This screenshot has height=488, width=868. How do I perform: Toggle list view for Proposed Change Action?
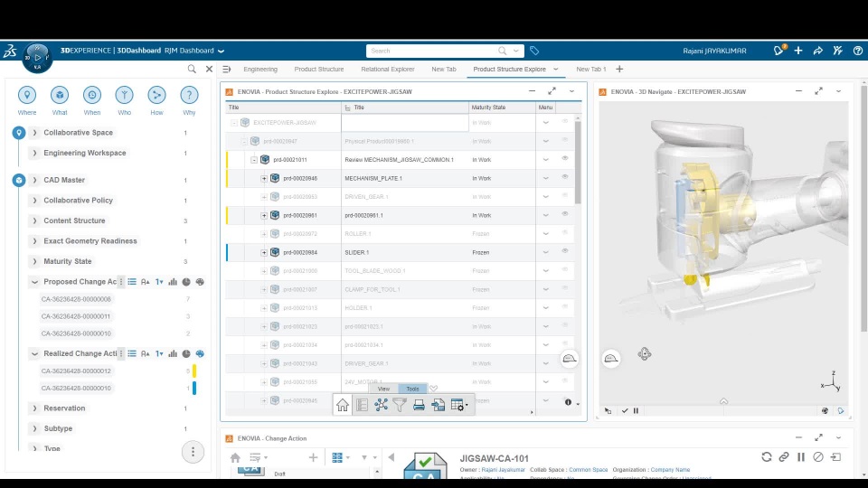click(x=132, y=282)
